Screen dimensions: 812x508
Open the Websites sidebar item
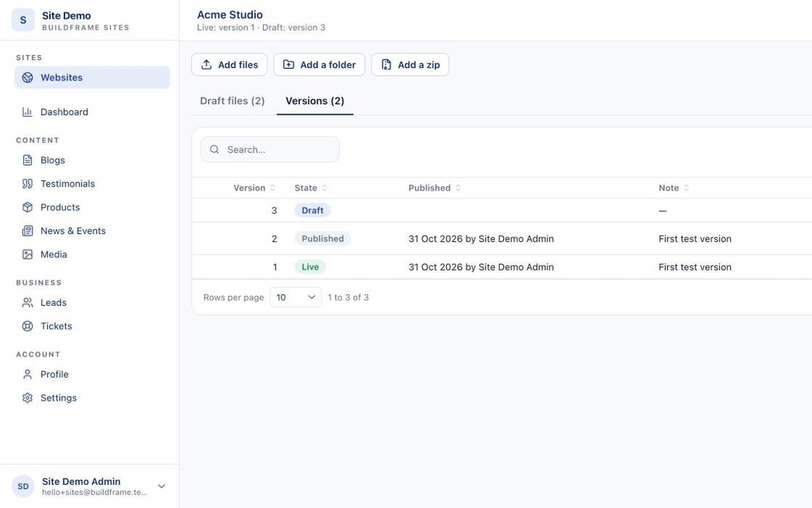[92, 77]
